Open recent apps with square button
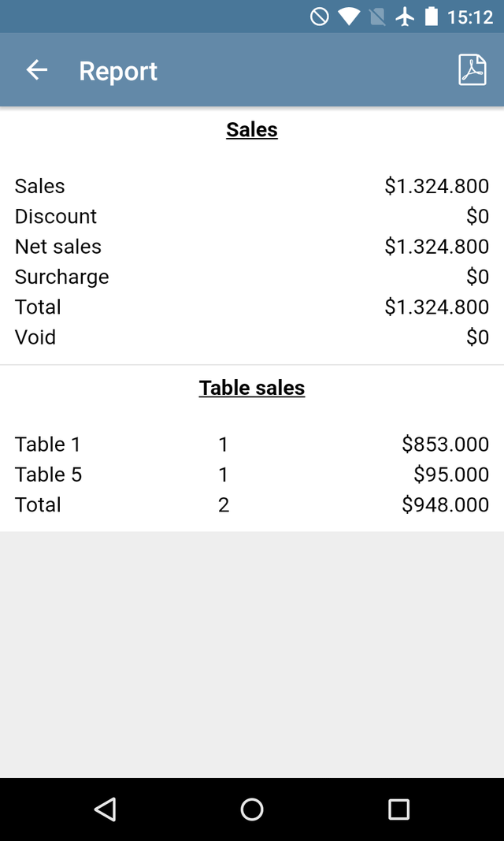 [x=398, y=809]
